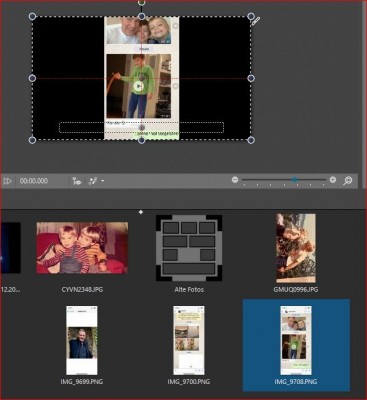The image size is (367, 400).
Task: Click the top-left resize handle of frame
Action: tap(32, 16)
